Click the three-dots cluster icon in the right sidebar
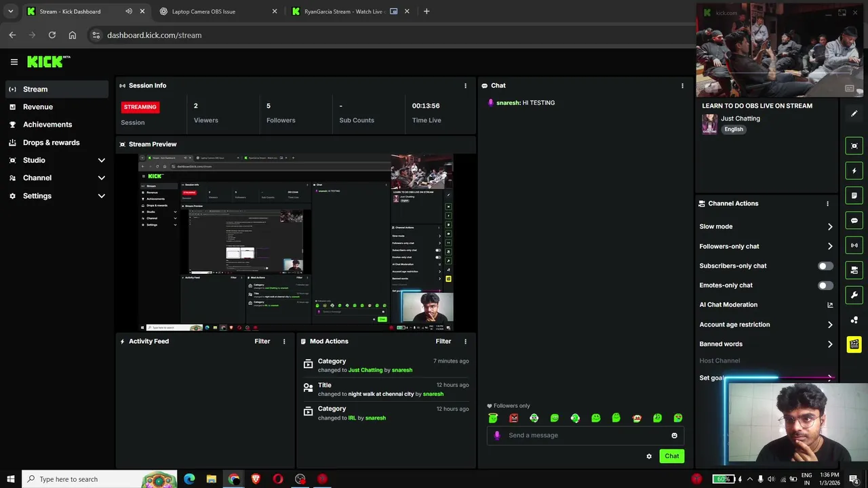Image resolution: width=868 pixels, height=488 pixels. point(854,320)
